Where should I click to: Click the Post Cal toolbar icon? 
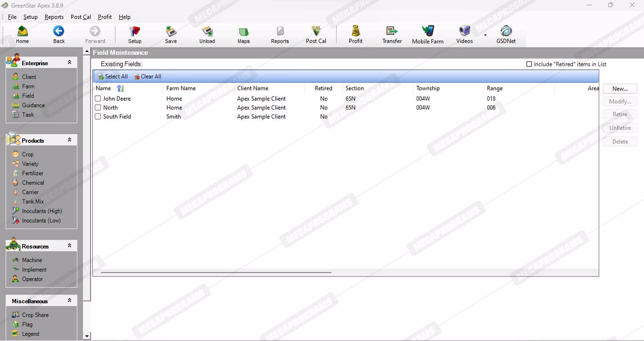(316, 35)
